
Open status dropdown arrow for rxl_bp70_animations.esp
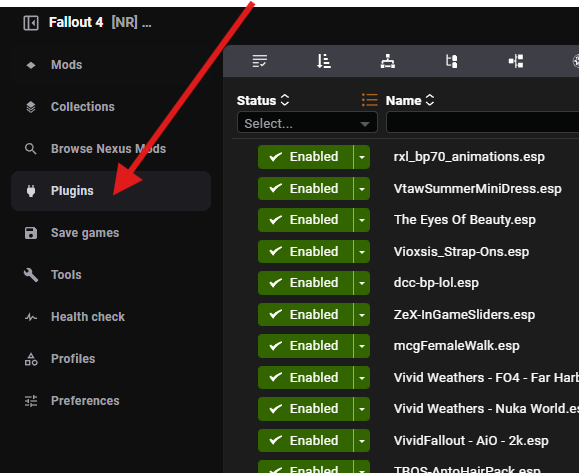362,157
